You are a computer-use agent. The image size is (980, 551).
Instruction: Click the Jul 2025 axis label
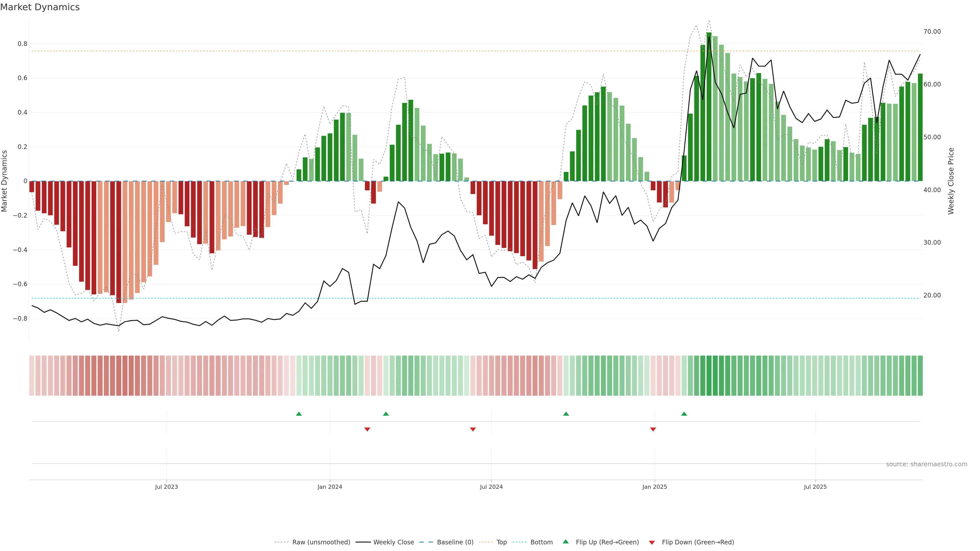pyautogui.click(x=815, y=487)
